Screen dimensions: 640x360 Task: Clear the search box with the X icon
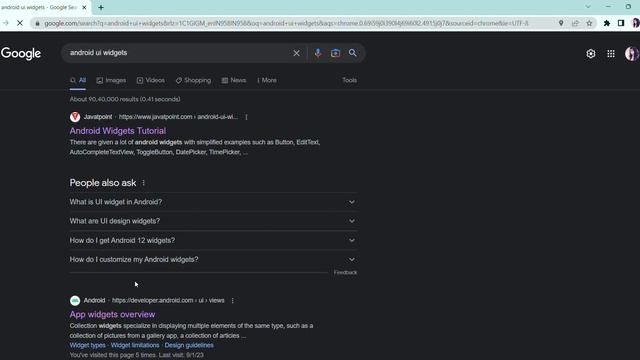(x=296, y=53)
